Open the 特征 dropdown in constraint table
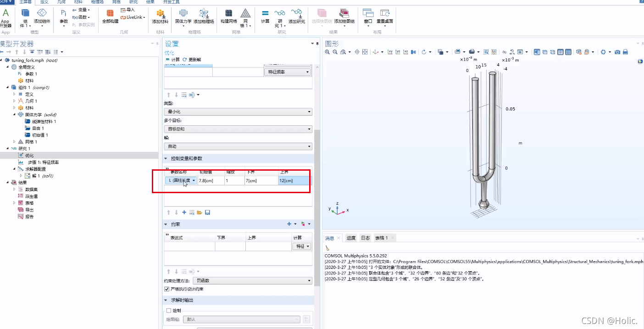 [301, 246]
